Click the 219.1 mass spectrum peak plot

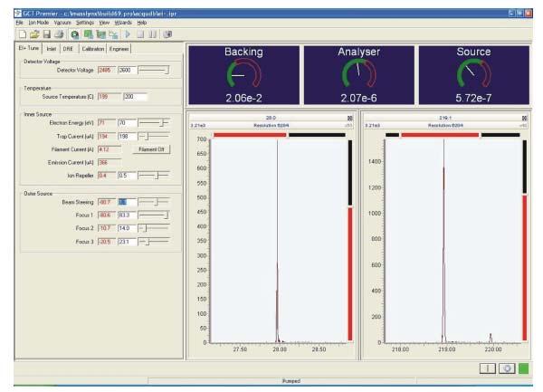point(453,241)
